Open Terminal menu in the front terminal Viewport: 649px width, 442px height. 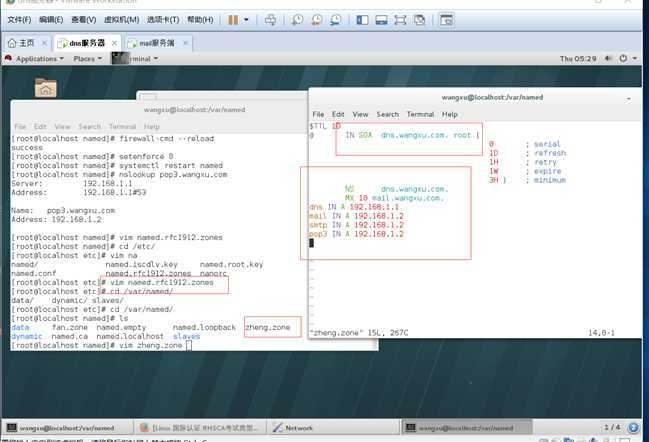coord(420,114)
